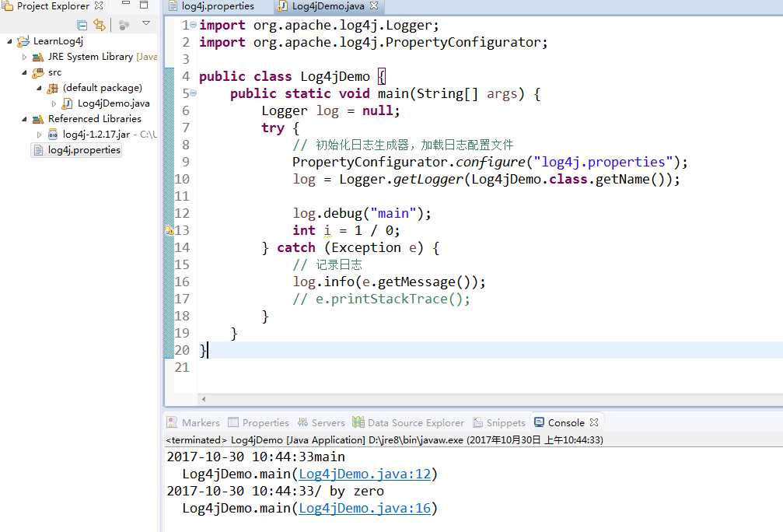Select src source folder icon
This screenshot has width=783, height=532.
click(38, 73)
